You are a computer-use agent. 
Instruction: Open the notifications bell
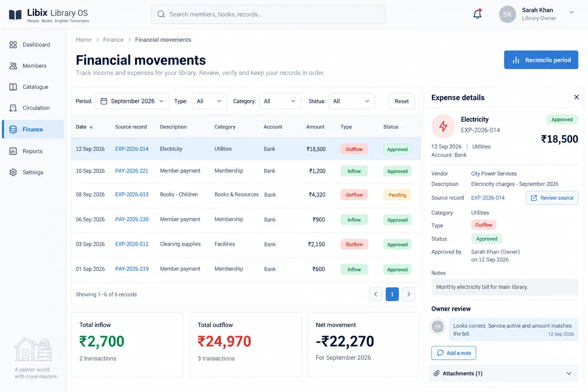point(477,14)
